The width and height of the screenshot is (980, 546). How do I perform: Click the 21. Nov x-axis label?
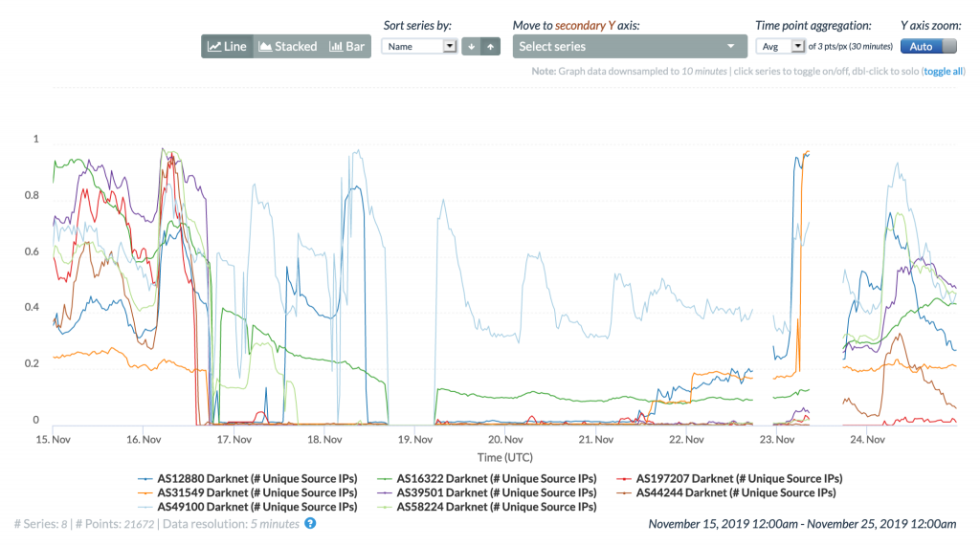pos(595,440)
